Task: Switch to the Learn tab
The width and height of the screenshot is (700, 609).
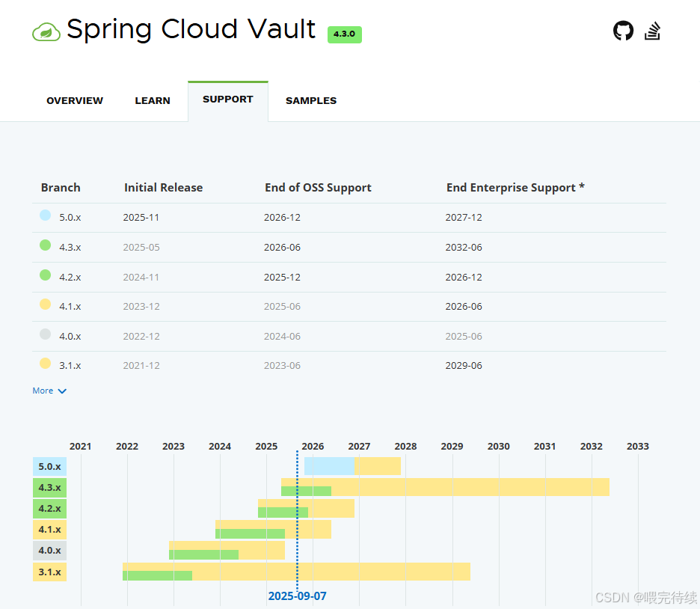Action: tap(153, 100)
